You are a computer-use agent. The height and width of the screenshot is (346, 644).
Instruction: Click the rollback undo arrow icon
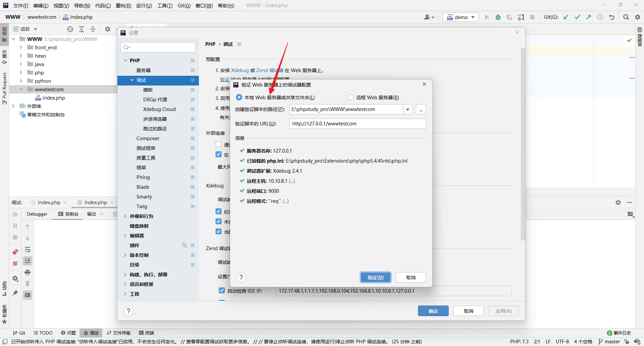(612, 17)
